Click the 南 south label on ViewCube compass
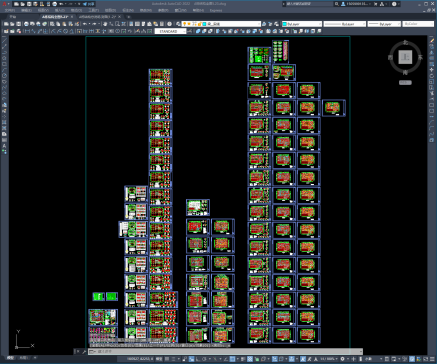437x364 pixels. pos(405,72)
